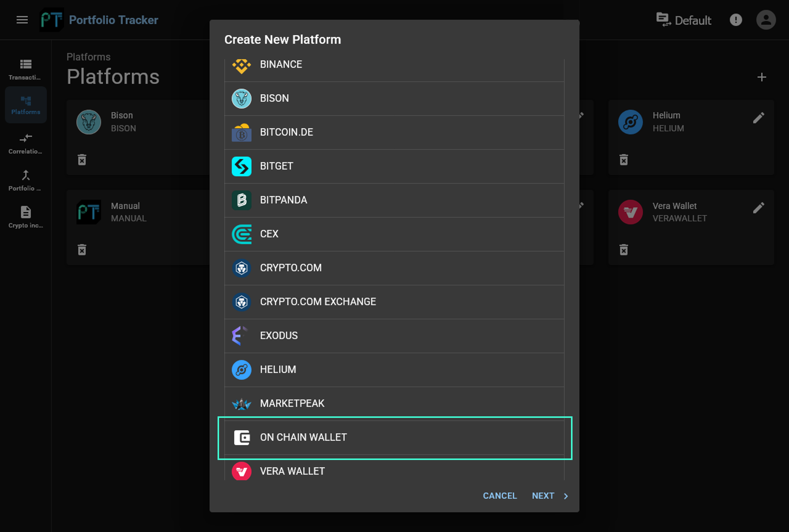Select CRYPTO.COM EXCHANGE entry
The width and height of the screenshot is (789, 532).
pyautogui.click(x=394, y=302)
